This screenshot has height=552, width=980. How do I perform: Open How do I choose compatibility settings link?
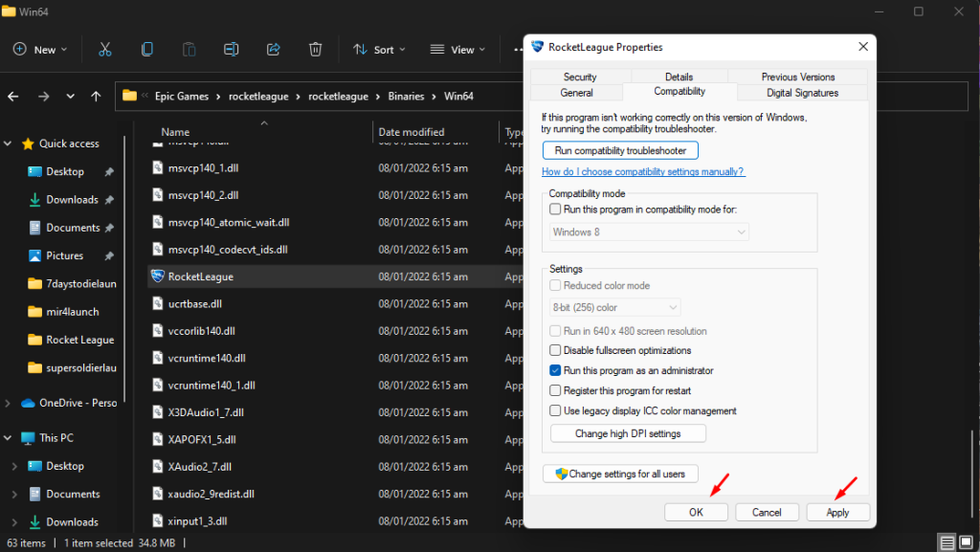(642, 171)
